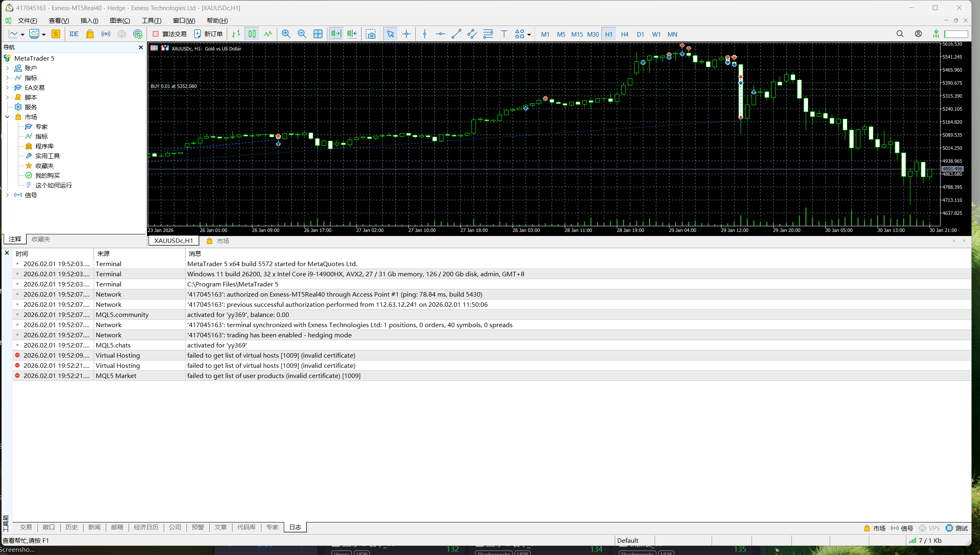The image size is (980, 555).
Task: Select the H4 timeframe button
Action: click(x=624, y=35)
